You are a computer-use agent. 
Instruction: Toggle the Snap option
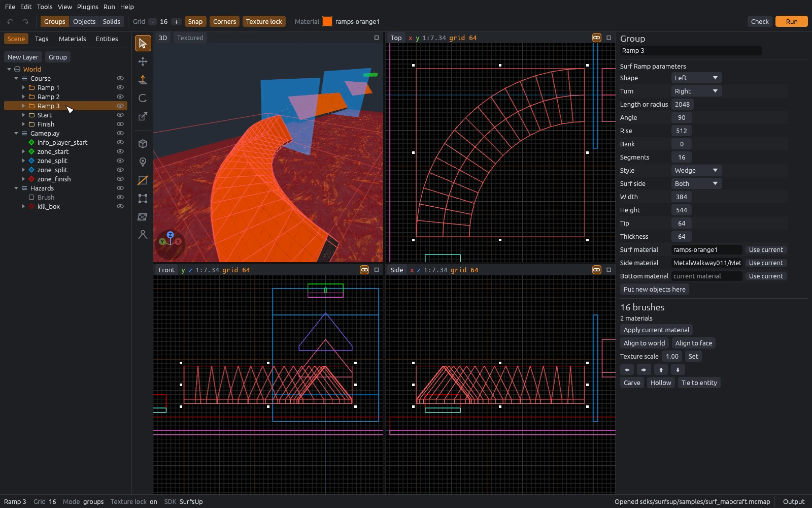(195, 21)
